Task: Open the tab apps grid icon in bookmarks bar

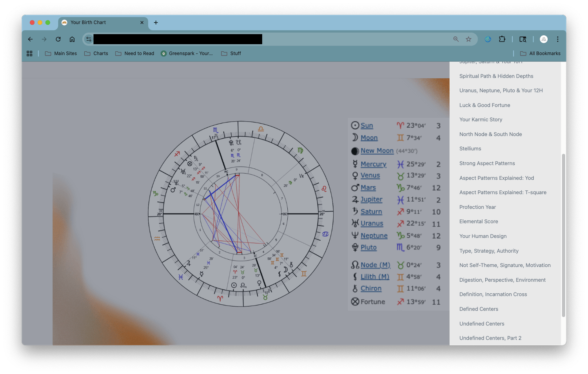Action: coord(29,54)
